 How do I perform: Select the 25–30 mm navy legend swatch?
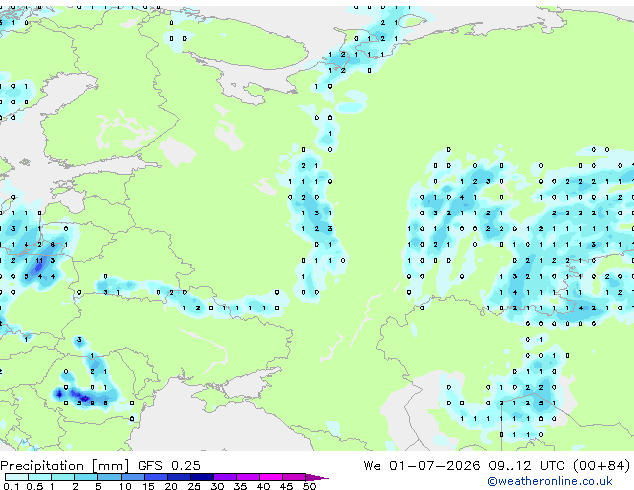point(202,477)
